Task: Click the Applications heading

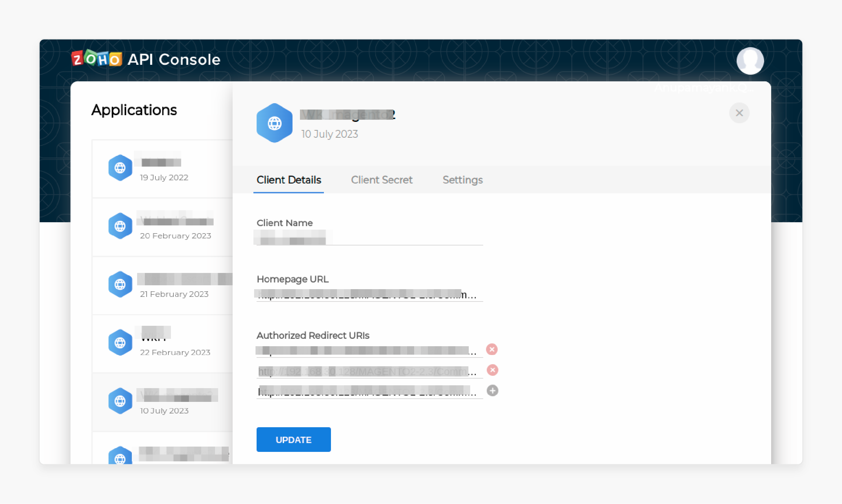Action: tap(134, 110)
